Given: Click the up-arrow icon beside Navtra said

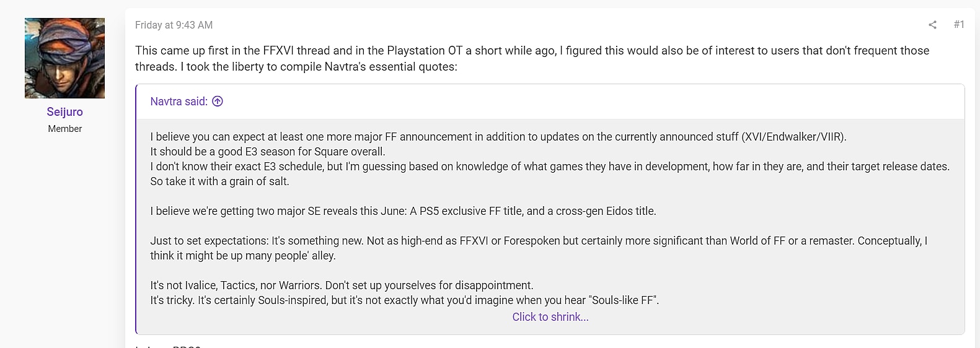Looking at the screenshot, I should click(x=218, y=102).
